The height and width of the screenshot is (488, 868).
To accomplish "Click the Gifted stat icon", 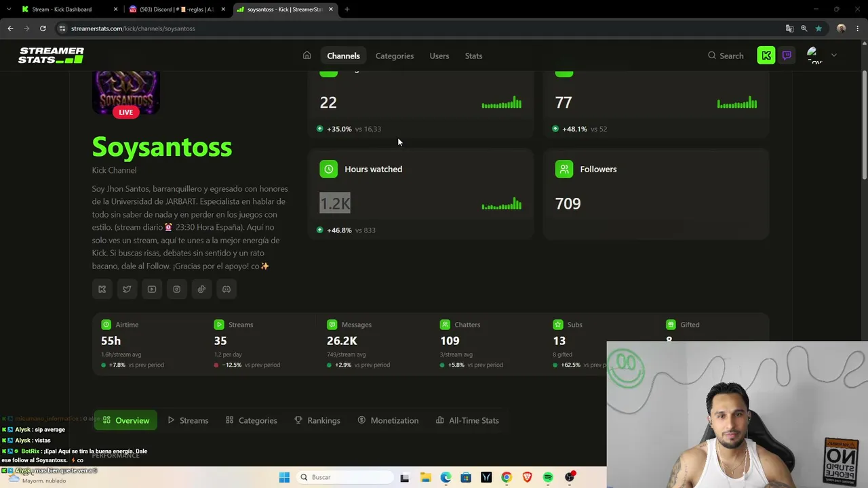I will point(671,325).
